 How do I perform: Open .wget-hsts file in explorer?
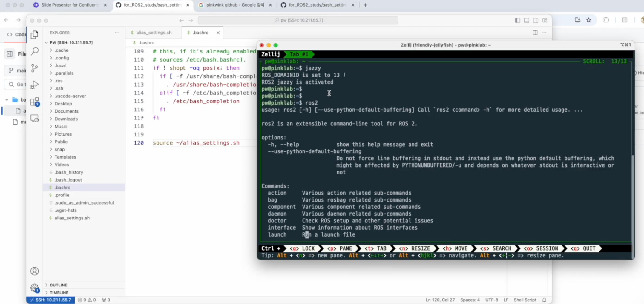point(66,210)
